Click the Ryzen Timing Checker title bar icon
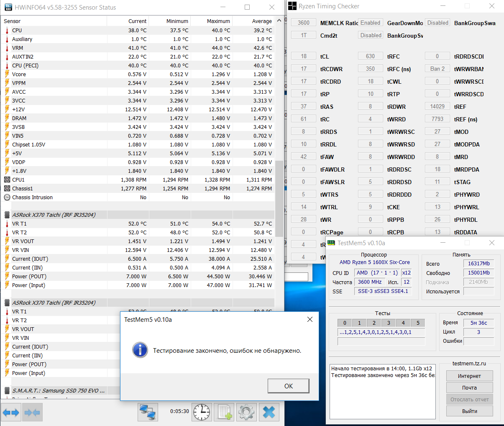Viewport: 504px width, 426px height. tap(292, 6)
